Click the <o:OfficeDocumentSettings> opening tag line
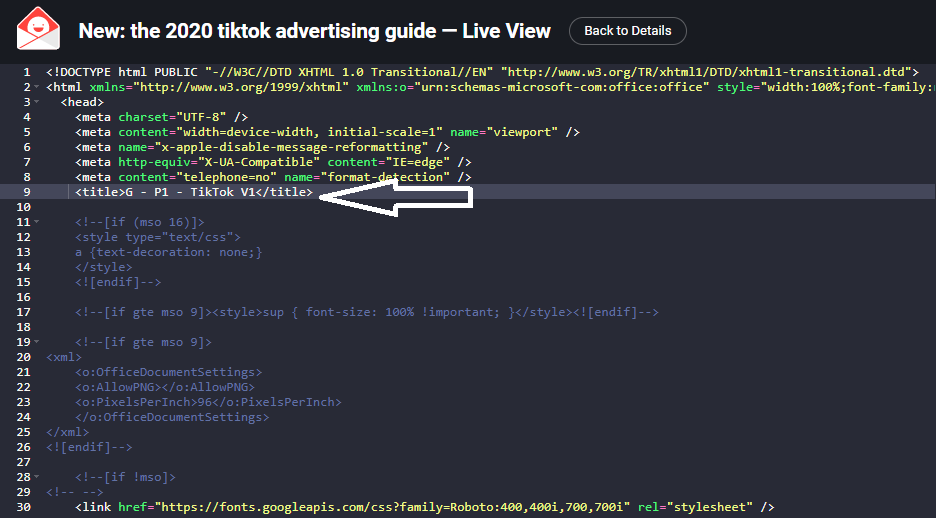Screen dimensions: 936x518 [168, 372]
